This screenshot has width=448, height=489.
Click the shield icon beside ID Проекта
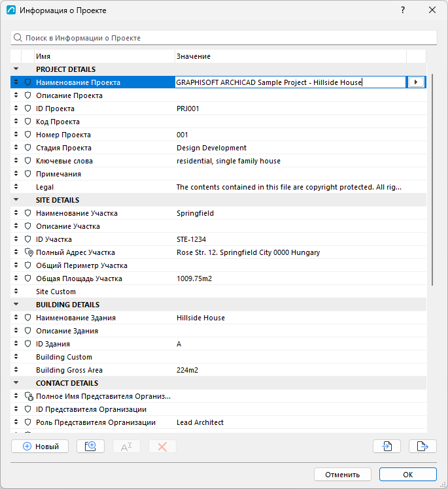(27, 109)
